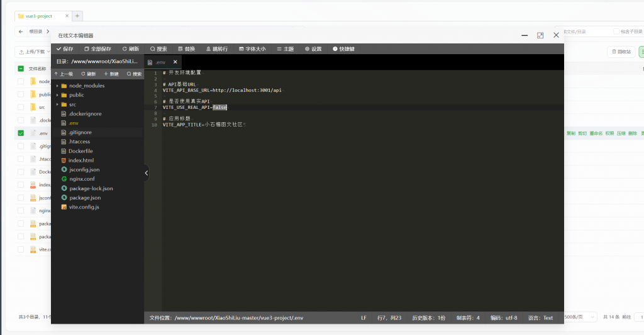Click 新建 (New) in the sidebar
Viewport: 644px width, 335px height.
pyautogui.click(x=111, y=74)
